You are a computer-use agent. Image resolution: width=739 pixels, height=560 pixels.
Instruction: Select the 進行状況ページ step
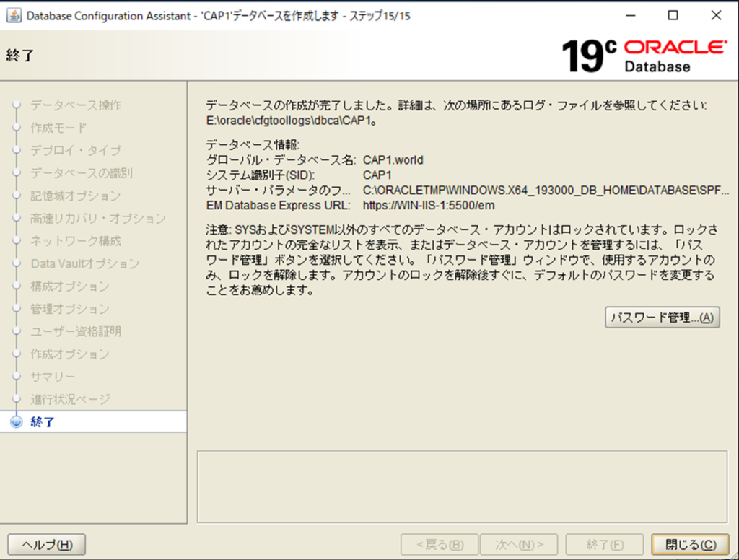coord(70,399)
